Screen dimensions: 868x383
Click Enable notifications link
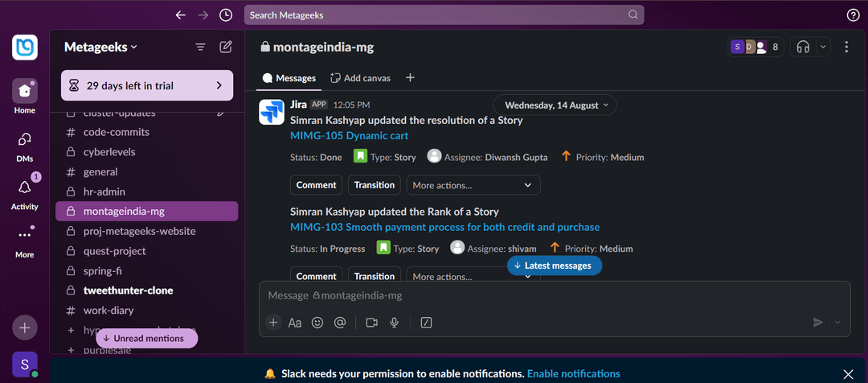[573, 374]
